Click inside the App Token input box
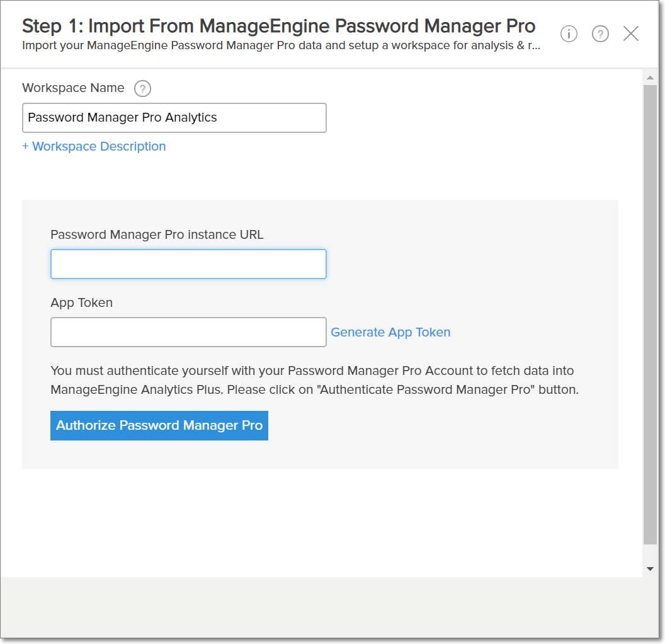665x644 pixels. [x=188, y=332]
